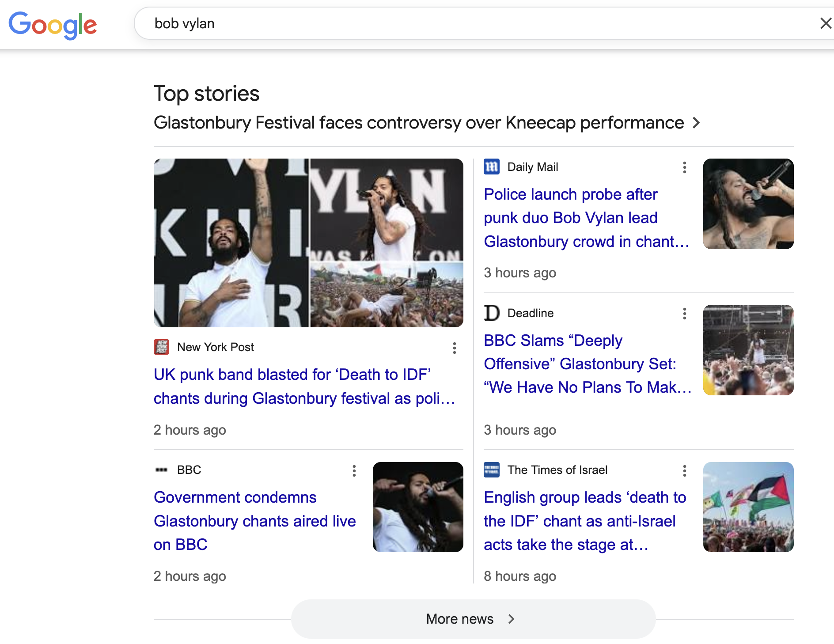The image size is (834, 644).
Task: Clear the search box with X icon
Action: pyautogui.click(x=825, y=23)
